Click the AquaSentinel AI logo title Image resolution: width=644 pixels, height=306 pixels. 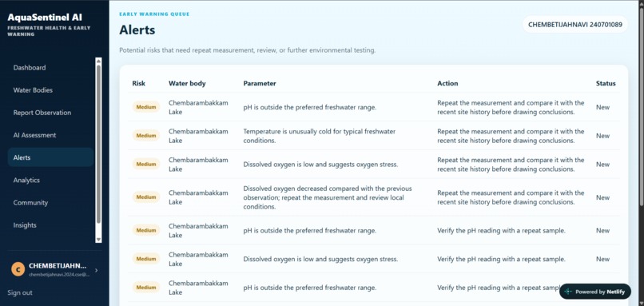click(45, 18)
